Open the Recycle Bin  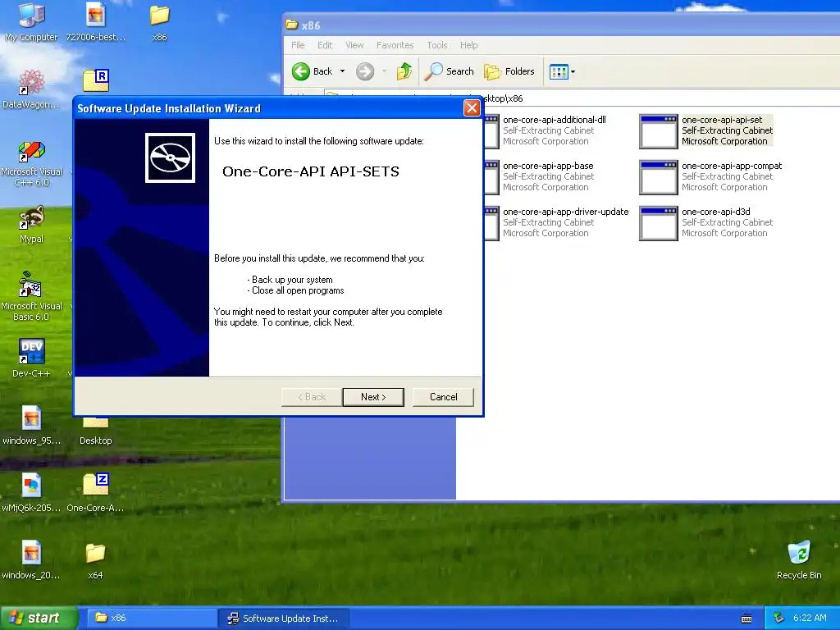tap(799, 560)
